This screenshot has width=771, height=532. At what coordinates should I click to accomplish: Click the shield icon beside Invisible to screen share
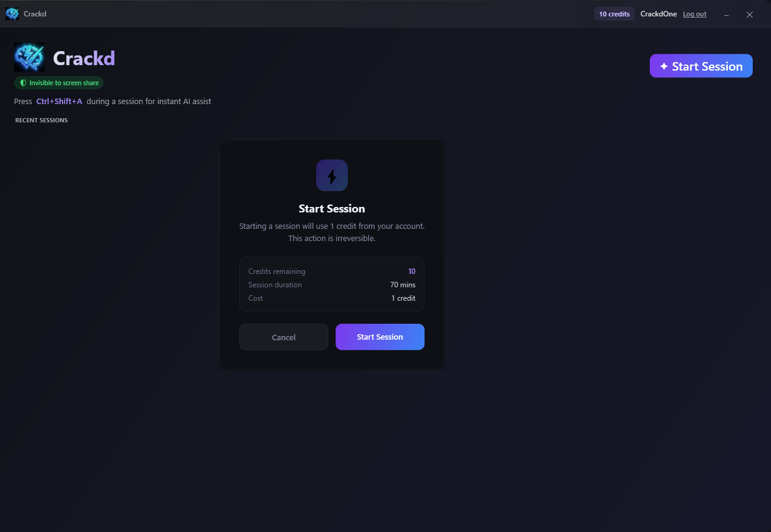tap(23, 83)
